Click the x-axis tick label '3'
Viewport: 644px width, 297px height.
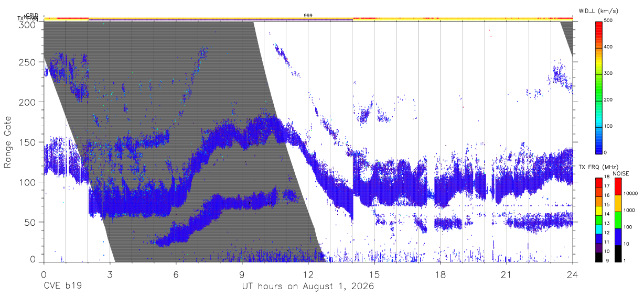click(110, 274)
